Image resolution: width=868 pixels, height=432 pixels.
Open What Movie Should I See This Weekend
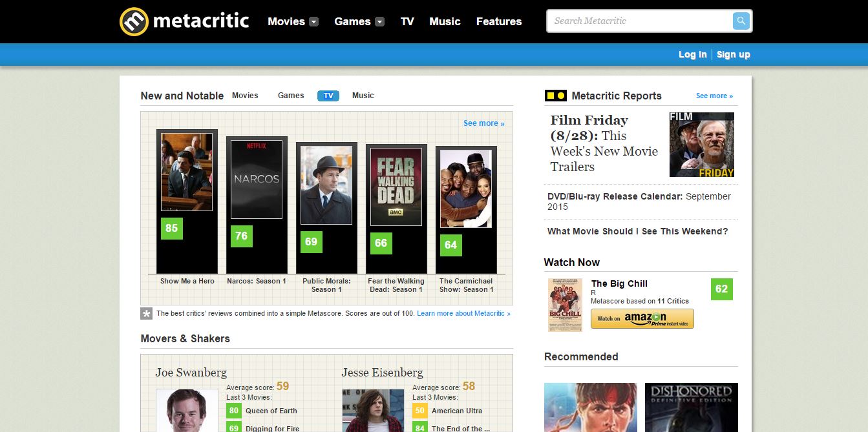(637, 231)
